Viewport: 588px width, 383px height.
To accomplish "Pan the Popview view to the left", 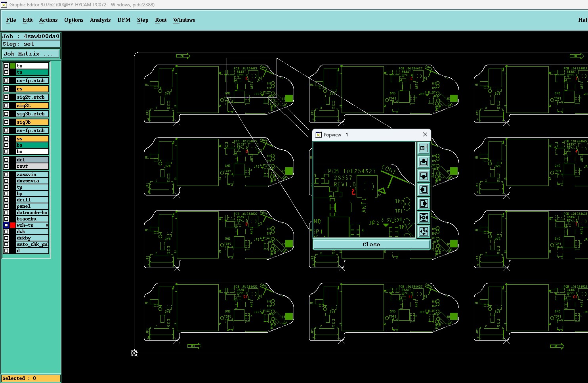I will click(424, 190).
